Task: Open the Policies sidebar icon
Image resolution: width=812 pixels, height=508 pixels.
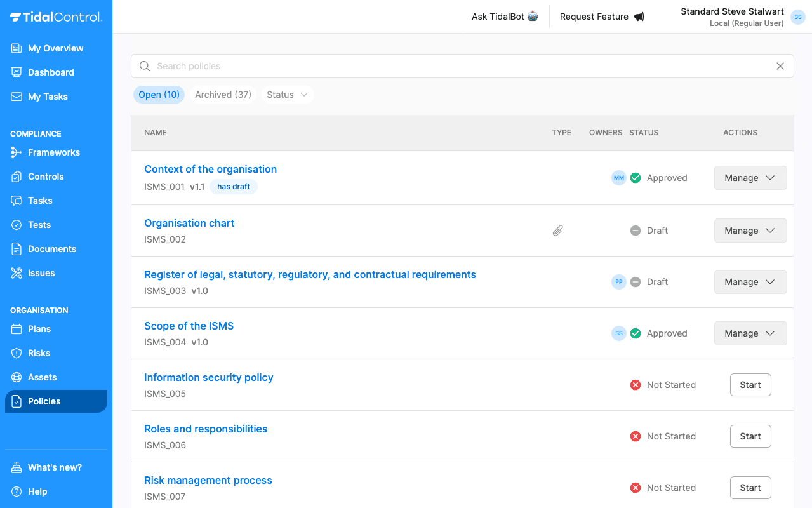Action: [x=16, y=401]
